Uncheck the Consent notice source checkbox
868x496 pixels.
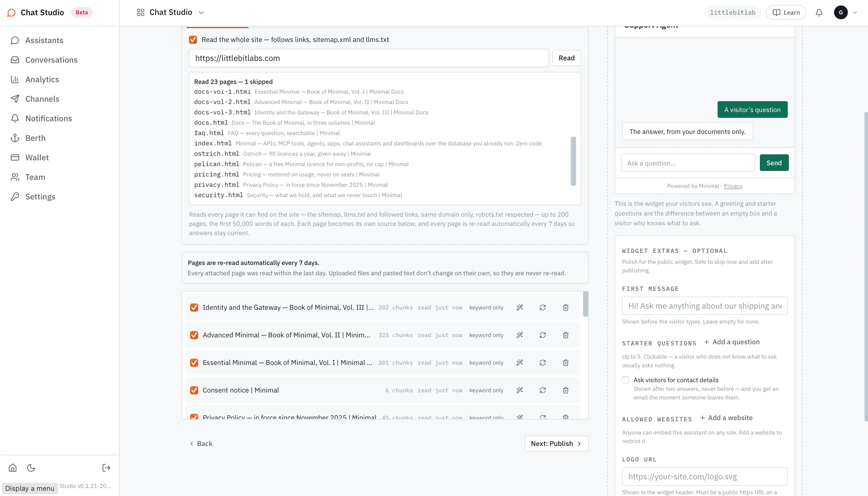194,390
